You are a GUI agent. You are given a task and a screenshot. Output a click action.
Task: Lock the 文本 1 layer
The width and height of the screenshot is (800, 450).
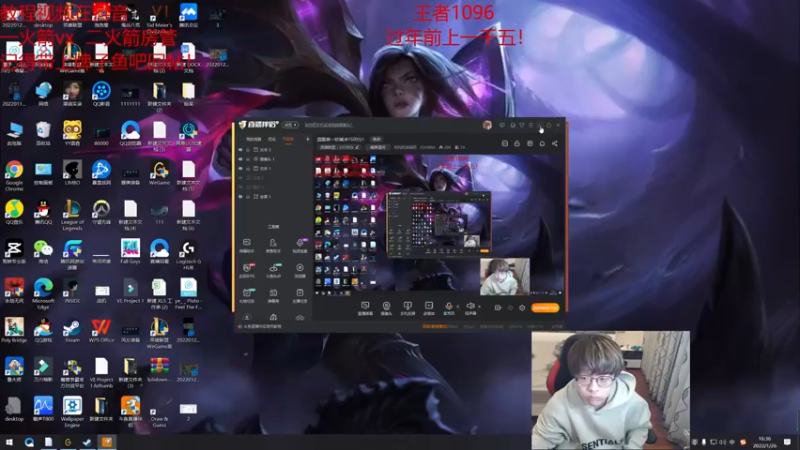(248, 168)
